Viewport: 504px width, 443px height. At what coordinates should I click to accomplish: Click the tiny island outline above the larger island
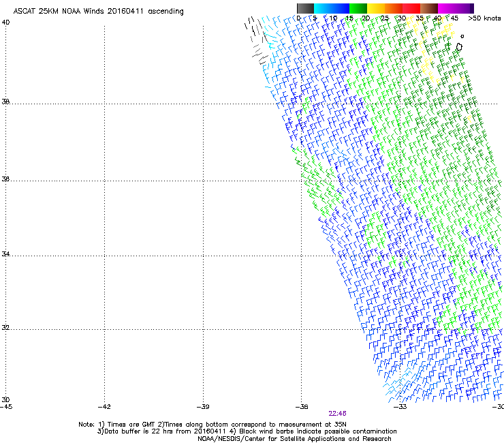462,36
